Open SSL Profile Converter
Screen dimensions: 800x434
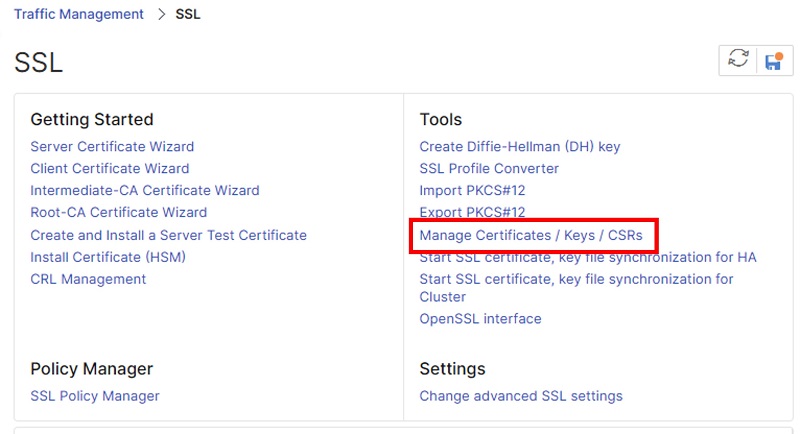coord(489,169)
